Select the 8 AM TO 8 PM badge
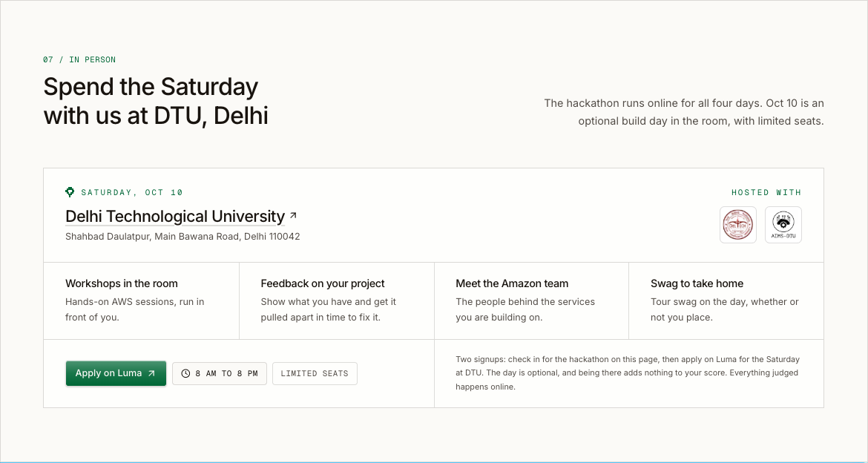The image size is (868, 463). coord(219,374)
